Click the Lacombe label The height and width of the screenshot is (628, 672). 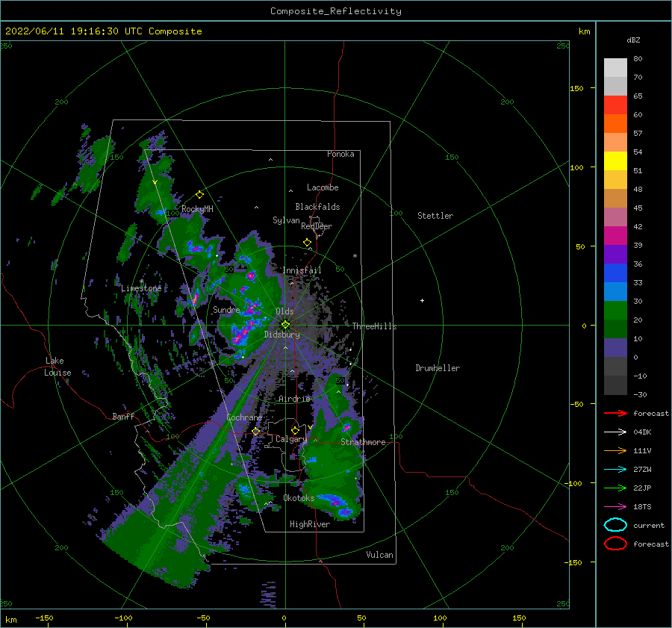(x=323, y=187)
